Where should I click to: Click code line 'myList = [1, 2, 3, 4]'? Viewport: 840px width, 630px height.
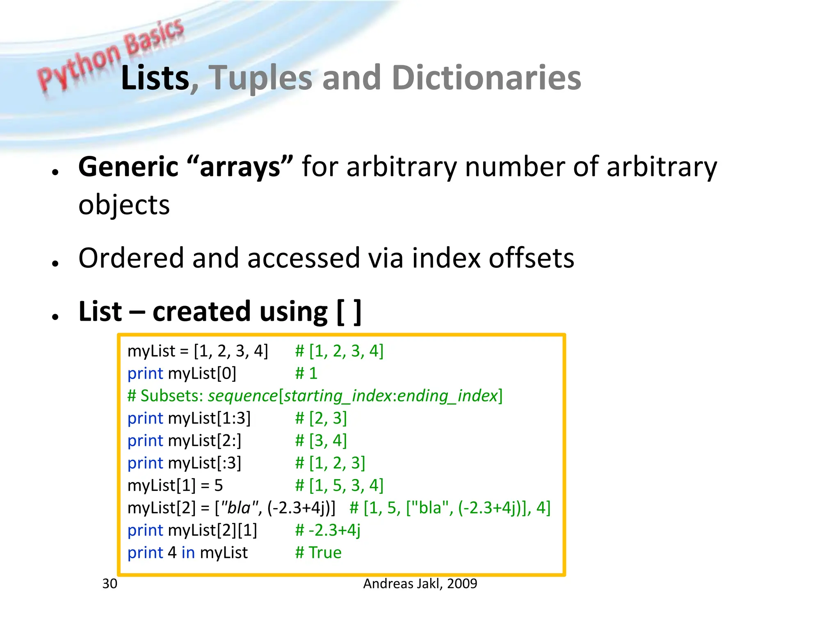[198, 351]
